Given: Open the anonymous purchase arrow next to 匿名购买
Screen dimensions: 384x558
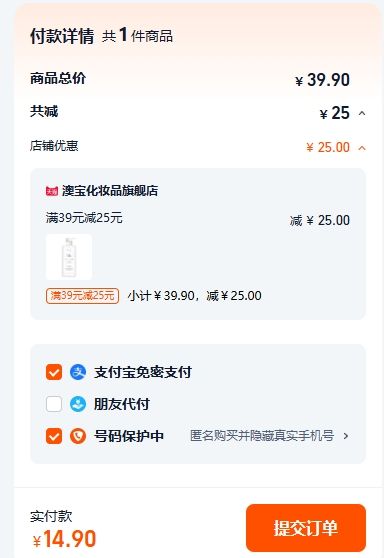Looking at the screenshot, I should (x=346, y=436).
